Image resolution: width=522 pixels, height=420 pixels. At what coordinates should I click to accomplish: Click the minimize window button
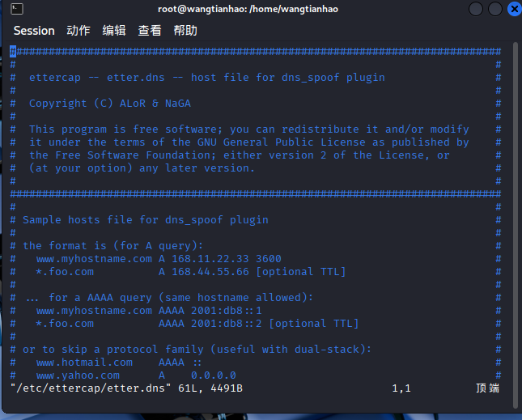[x=476, y=9]
